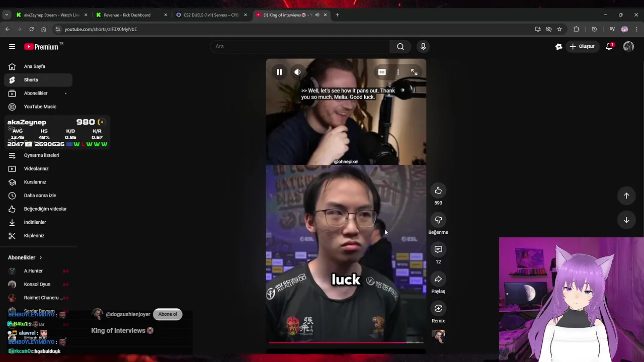Open Daha sonra izle list
644x362 pixels.
(x=38, y=196)
